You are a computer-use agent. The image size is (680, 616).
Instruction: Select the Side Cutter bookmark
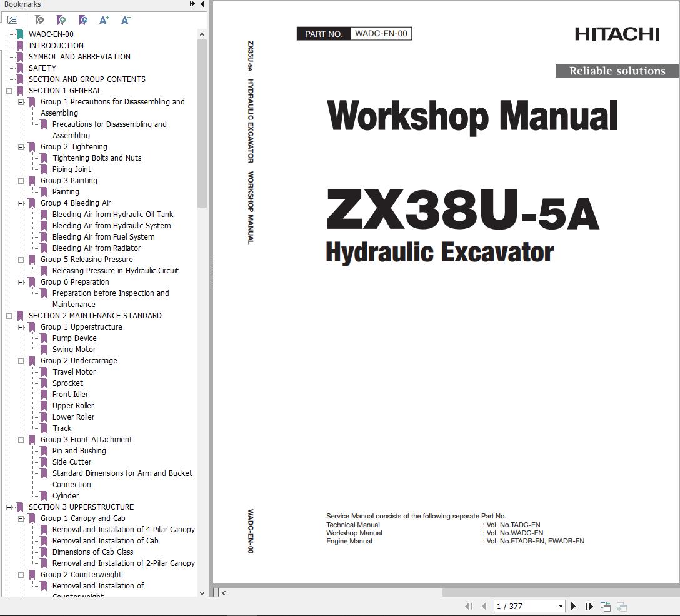click(71, 462)
